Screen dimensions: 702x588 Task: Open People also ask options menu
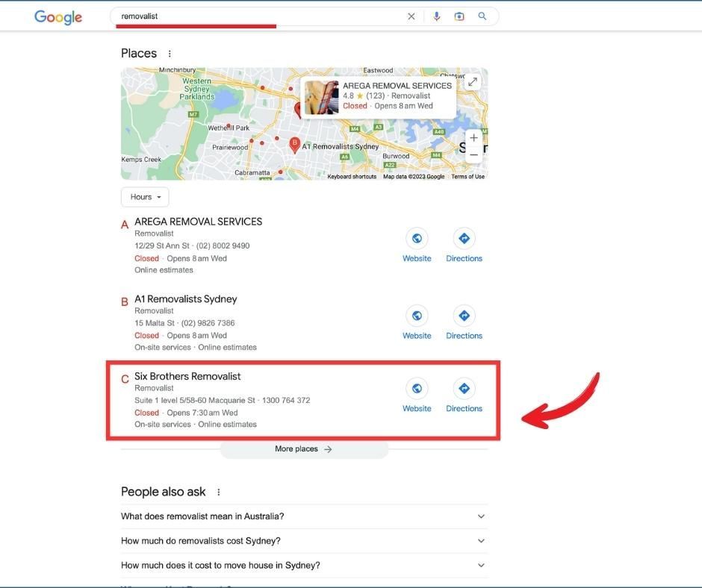click(219, 492)
